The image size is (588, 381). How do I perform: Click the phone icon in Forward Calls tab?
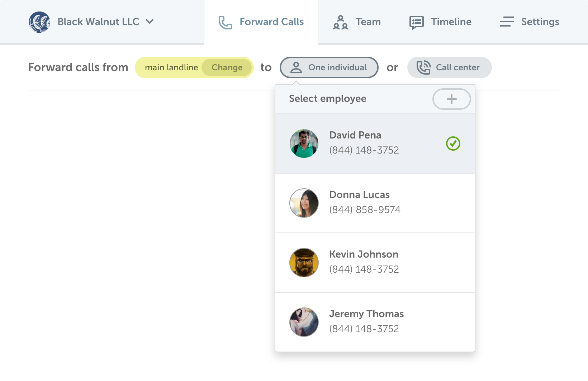[x=226, y=22]
